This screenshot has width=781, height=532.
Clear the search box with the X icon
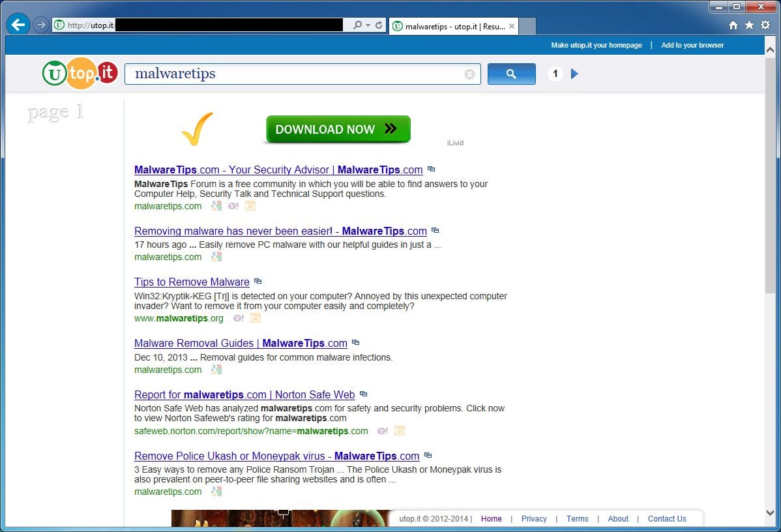469,74
